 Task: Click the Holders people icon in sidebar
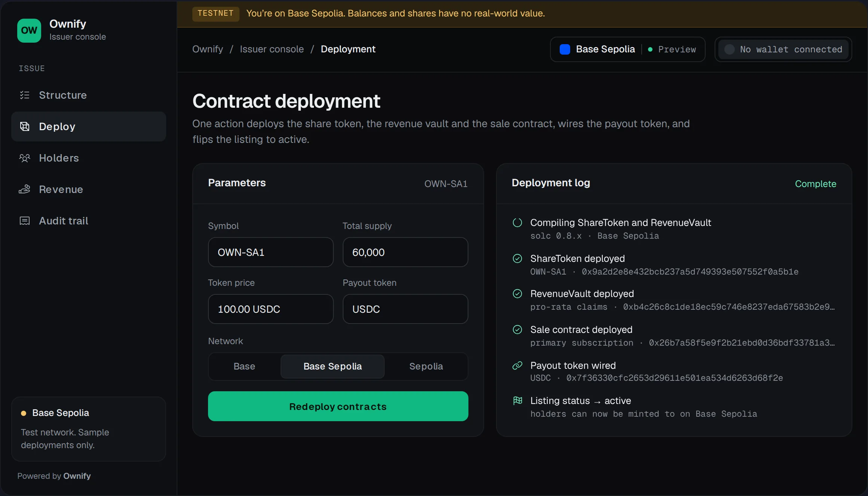coord(25,158)
